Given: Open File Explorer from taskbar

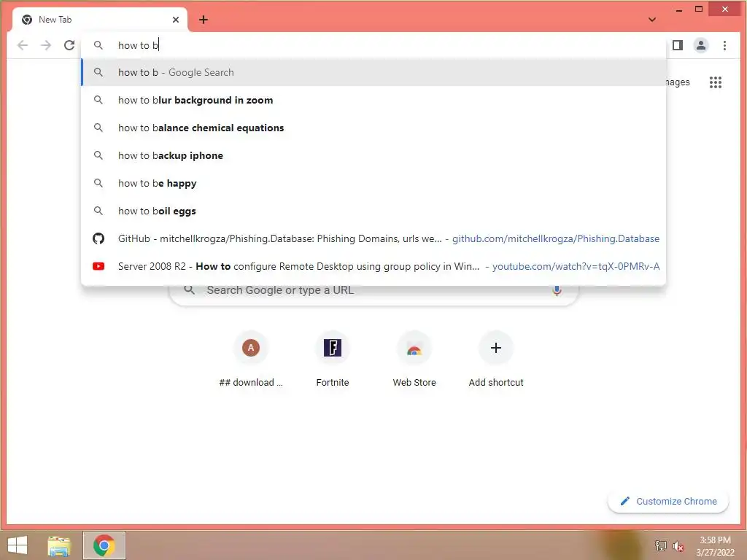Looking at the screenshot, I should 59,545.
